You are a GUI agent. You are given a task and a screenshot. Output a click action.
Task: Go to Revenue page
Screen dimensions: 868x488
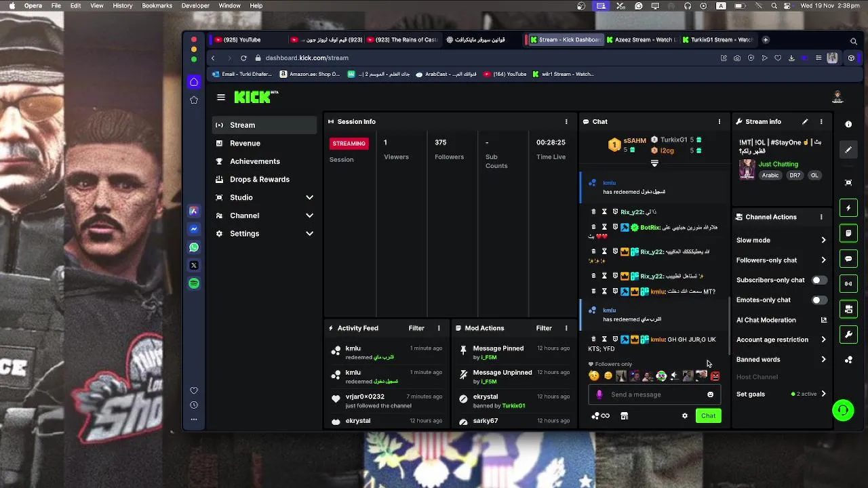coord(264,143)
